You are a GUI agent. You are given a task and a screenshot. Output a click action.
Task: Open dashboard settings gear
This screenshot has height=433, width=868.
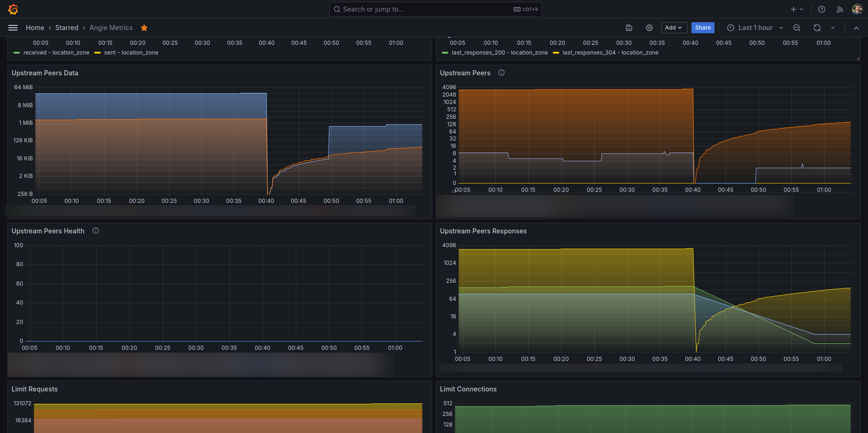point(649,28)
